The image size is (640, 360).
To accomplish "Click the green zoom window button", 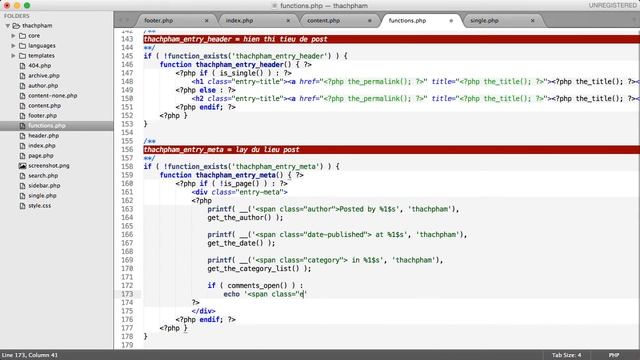I will pos(27,6).
